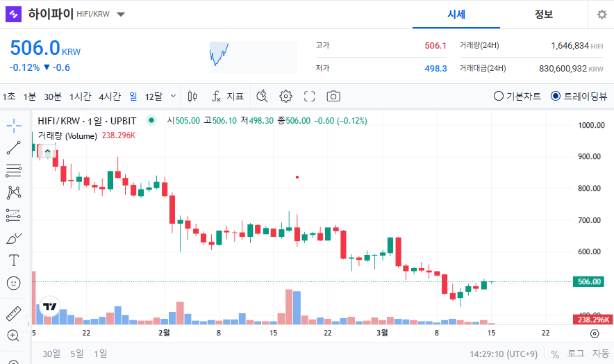Click the HIFI coin logo icon
Image resolution: width=614 pixels, height=364 pixels.
13,15
